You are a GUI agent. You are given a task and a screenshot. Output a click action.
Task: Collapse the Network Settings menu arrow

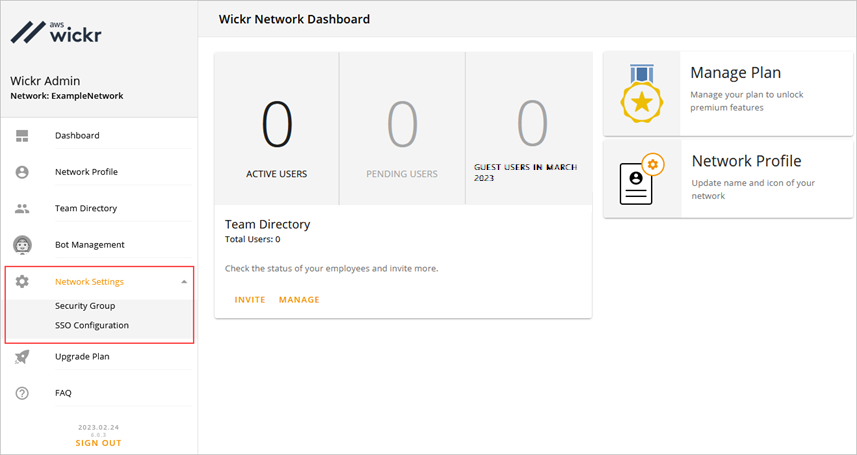point(184,282)
